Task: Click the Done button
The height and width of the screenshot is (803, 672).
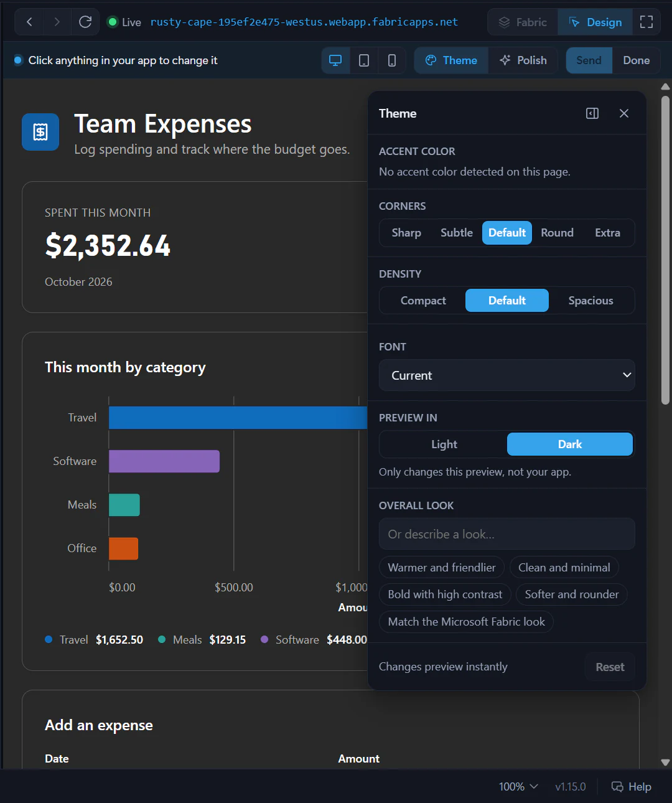Action: 637,60
